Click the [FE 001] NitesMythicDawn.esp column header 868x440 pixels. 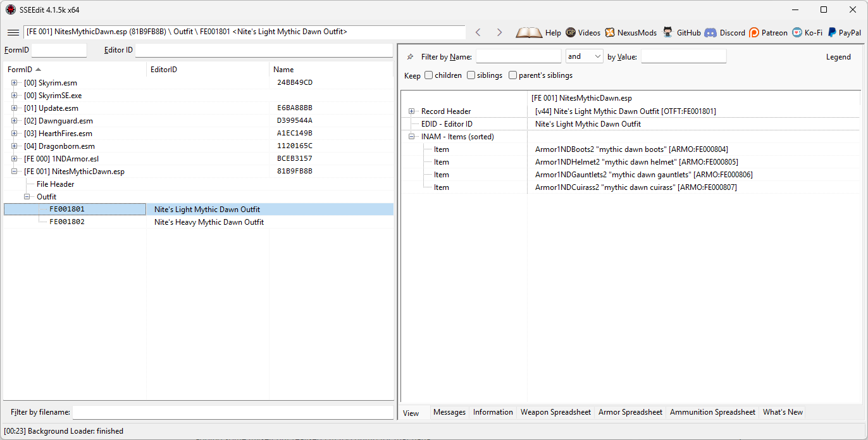point(581,98)
